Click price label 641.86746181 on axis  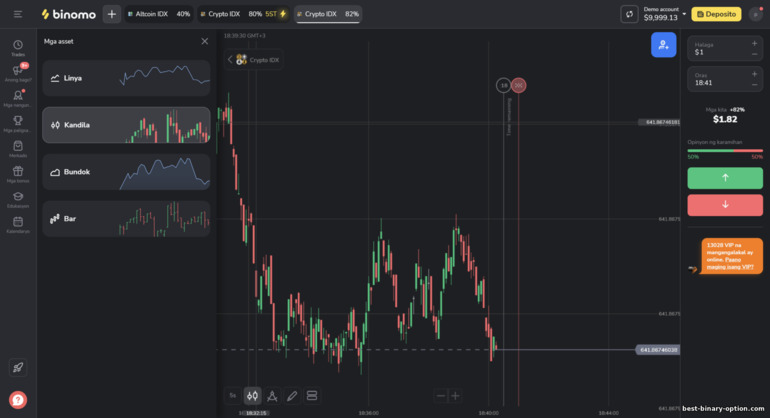click(x=660, y=122)
